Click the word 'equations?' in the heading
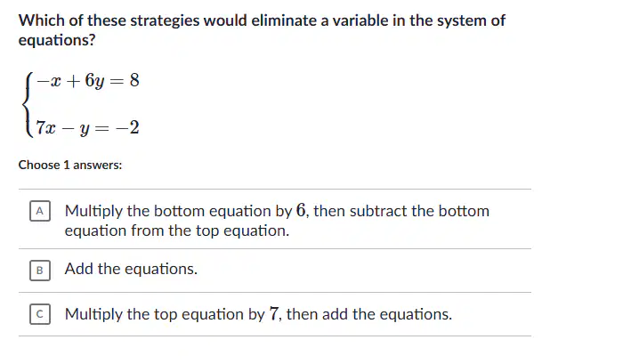The height and width of the screenshot is (364, 631). 57,40
